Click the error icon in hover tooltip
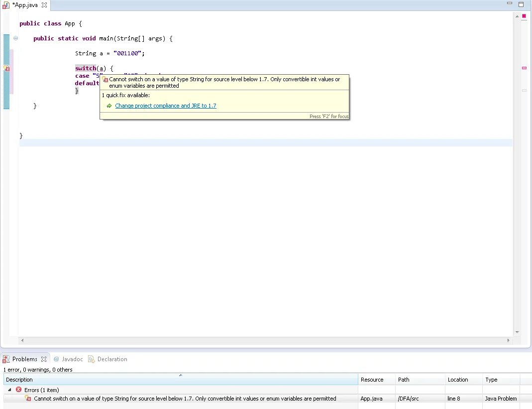 (105, 79)
